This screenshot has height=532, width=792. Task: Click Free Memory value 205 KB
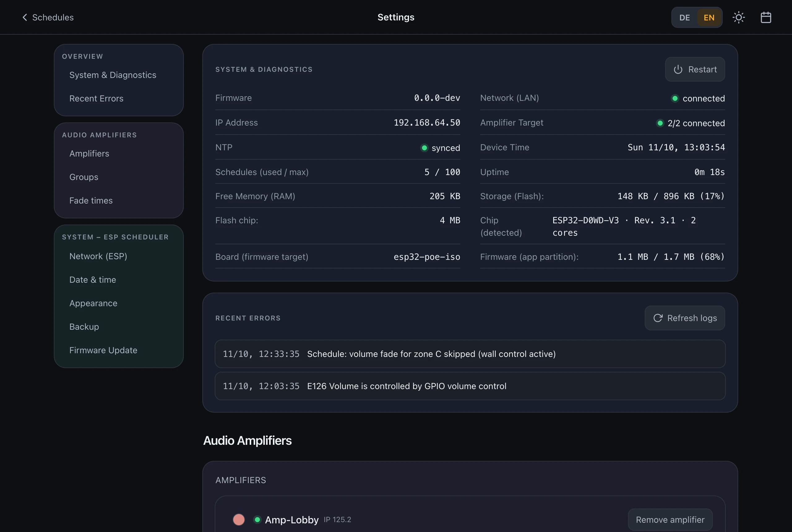[445, 196]
